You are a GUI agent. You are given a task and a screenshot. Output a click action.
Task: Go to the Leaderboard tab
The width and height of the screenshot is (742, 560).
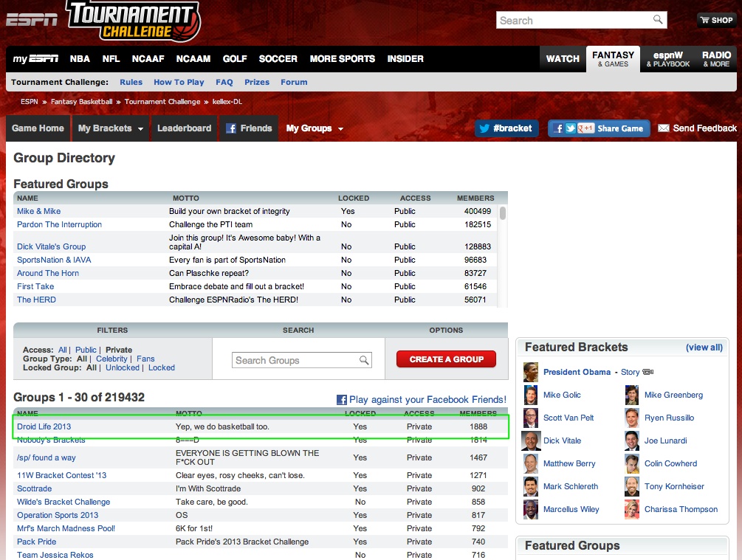coord(184,128)
